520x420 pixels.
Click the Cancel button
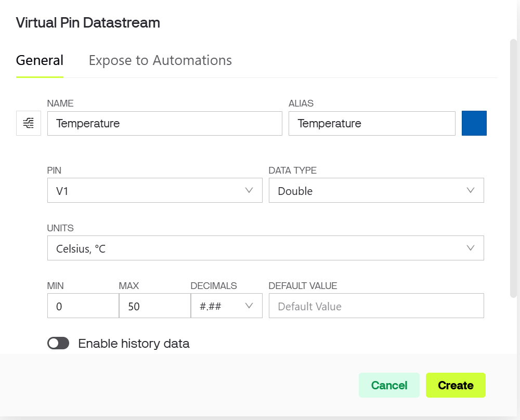pos(389,385)
